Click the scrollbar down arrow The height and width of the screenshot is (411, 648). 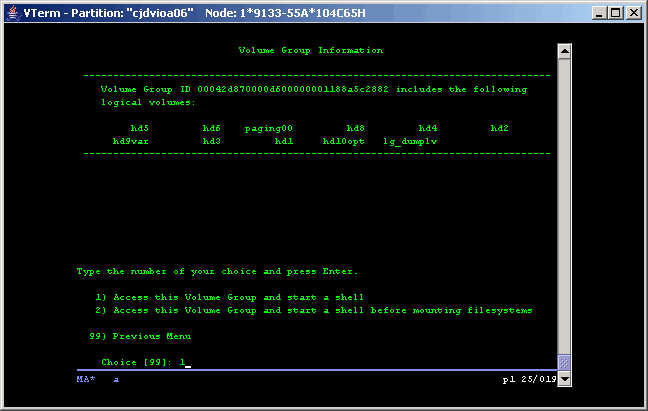pyautogui.click(x=564, y=379)
